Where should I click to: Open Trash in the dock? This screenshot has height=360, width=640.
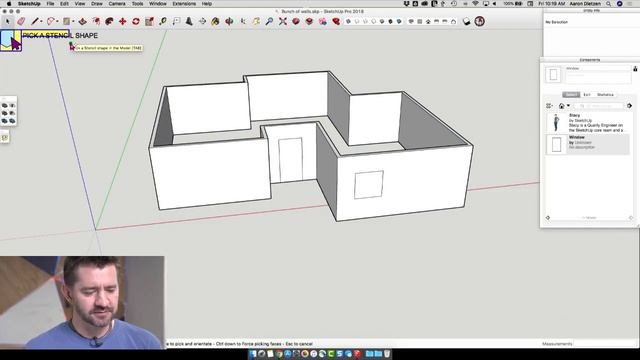tap(387, 353)
